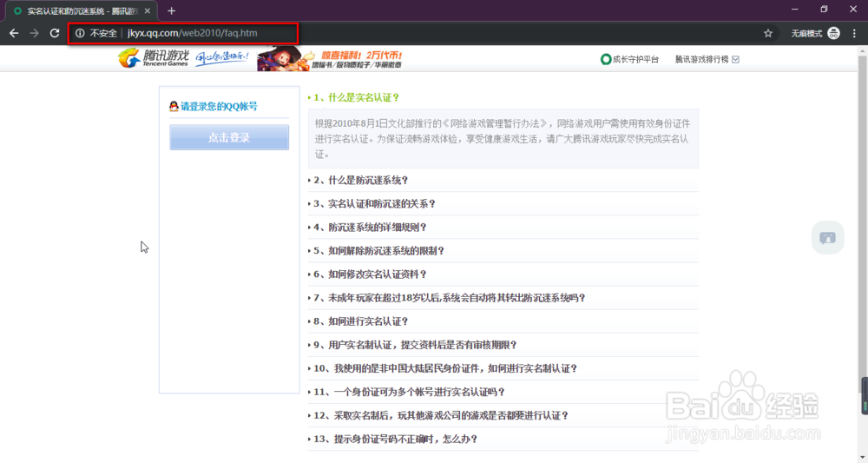Screen dimensions: 868x463
Task: Click the answer text starting 根据2010年8月1日文化部
Action: (503, 138)
